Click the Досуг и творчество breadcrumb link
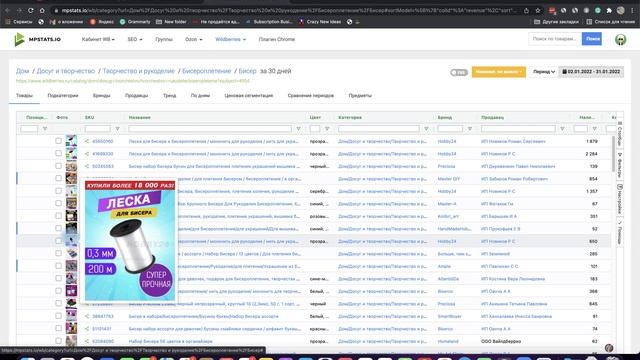The image size is (640, 360). (x=66, y=71)
